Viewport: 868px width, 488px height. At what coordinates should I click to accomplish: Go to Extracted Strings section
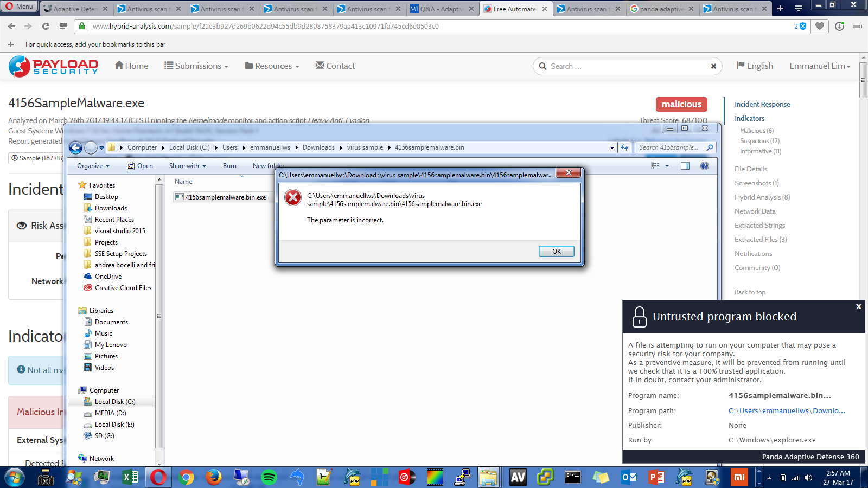click(759, 226)
